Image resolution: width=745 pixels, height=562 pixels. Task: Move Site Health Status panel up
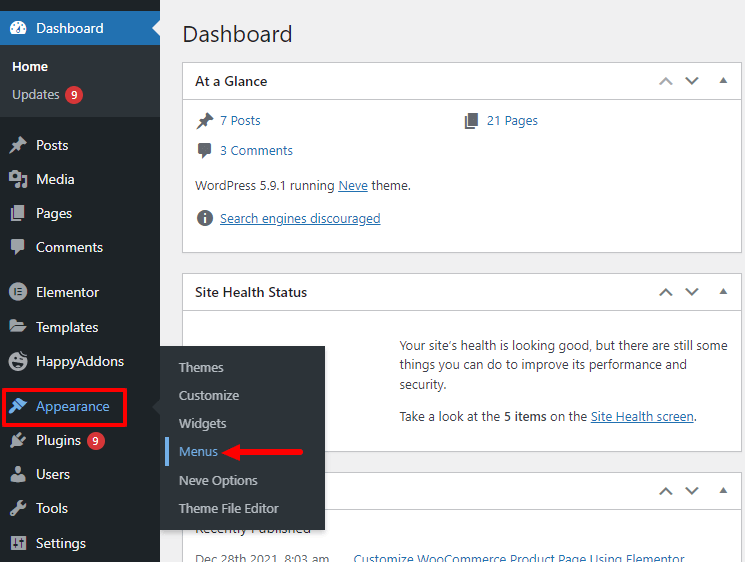coord(666,292)
